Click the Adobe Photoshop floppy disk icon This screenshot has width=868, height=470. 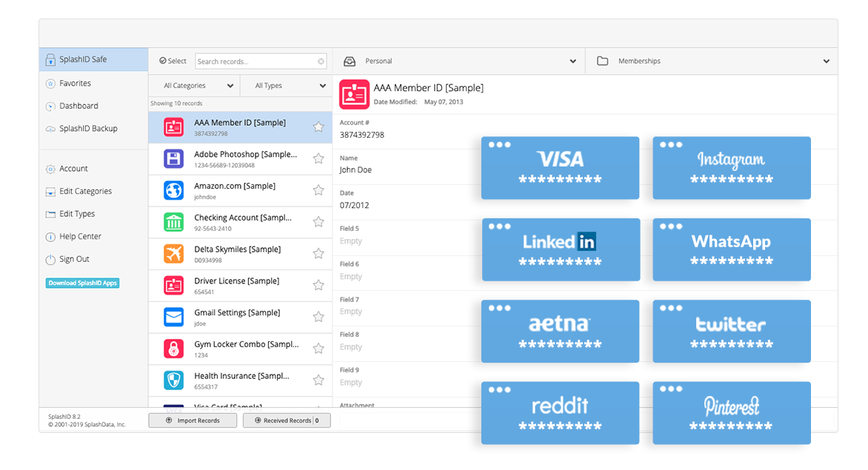tap(174, 158)
